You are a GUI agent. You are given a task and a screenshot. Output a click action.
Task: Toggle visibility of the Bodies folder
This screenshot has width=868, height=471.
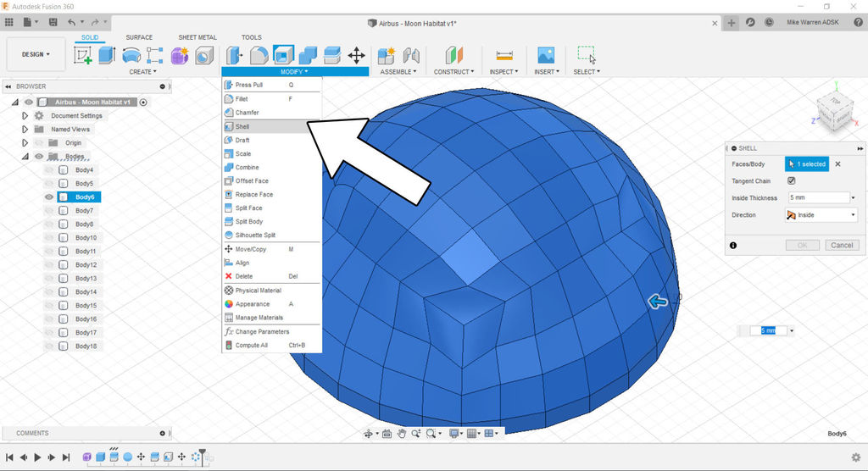click(x=39, y=157)
